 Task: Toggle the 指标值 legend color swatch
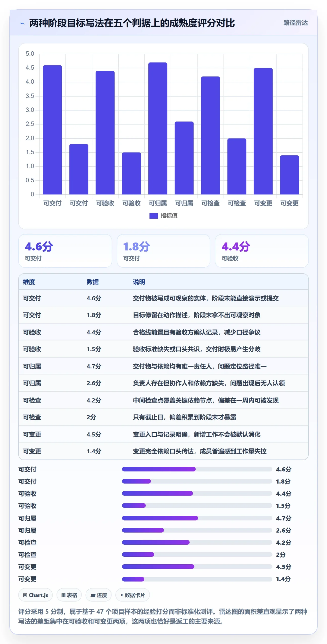click(153, 216)
